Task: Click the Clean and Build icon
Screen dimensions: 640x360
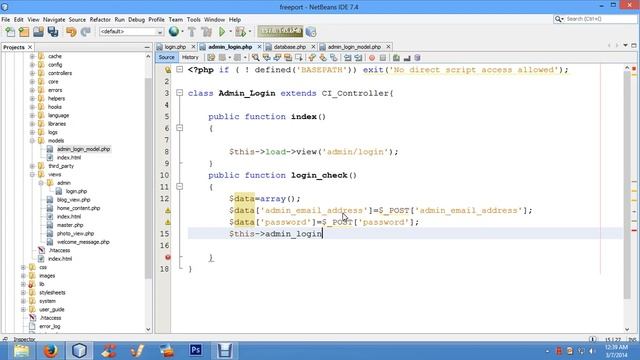Action: point(207,32)
